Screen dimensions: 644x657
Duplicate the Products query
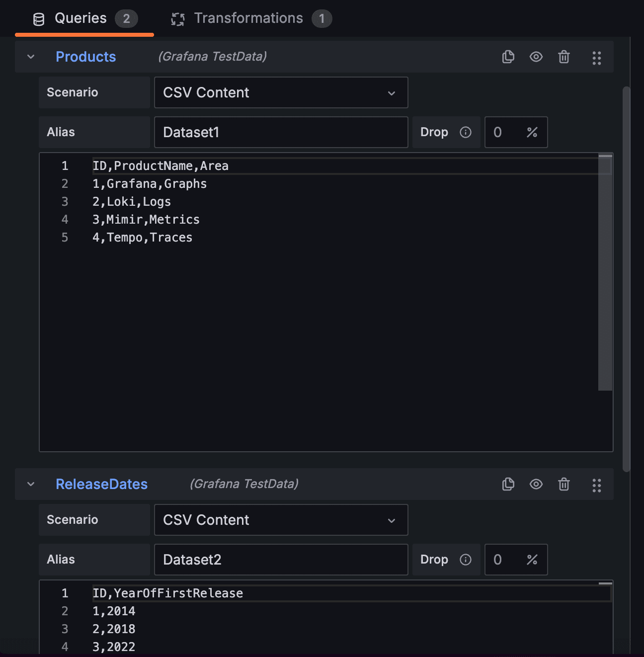coord(508,57)
